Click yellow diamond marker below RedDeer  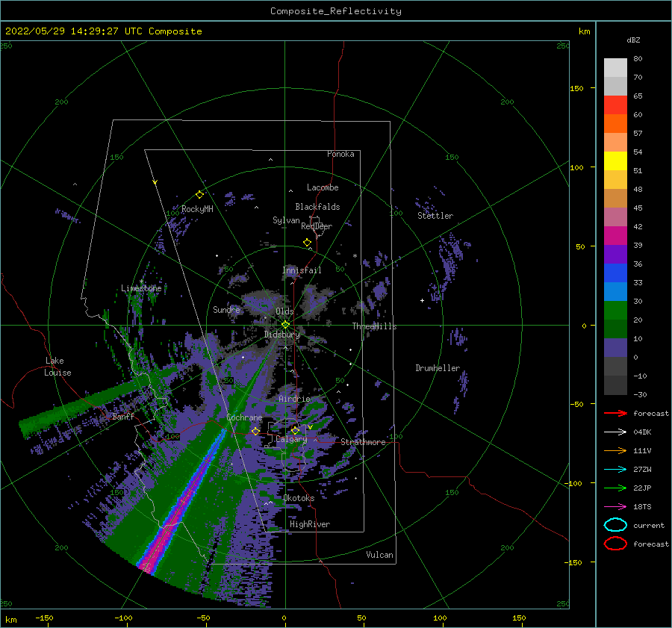(x=307, y=243)
